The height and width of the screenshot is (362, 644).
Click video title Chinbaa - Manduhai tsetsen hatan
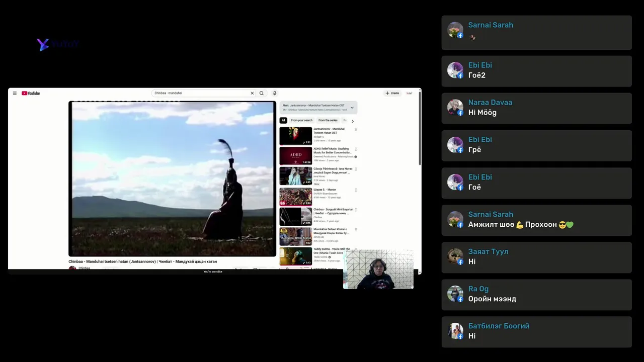point(143,261)
